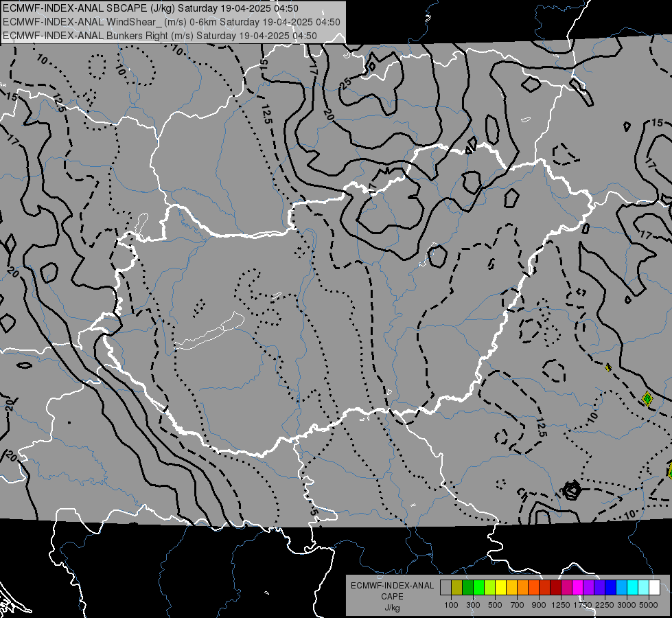Click the red-orange legend swatch
This screenshot has height=618, width=672.
click(534, 588)
